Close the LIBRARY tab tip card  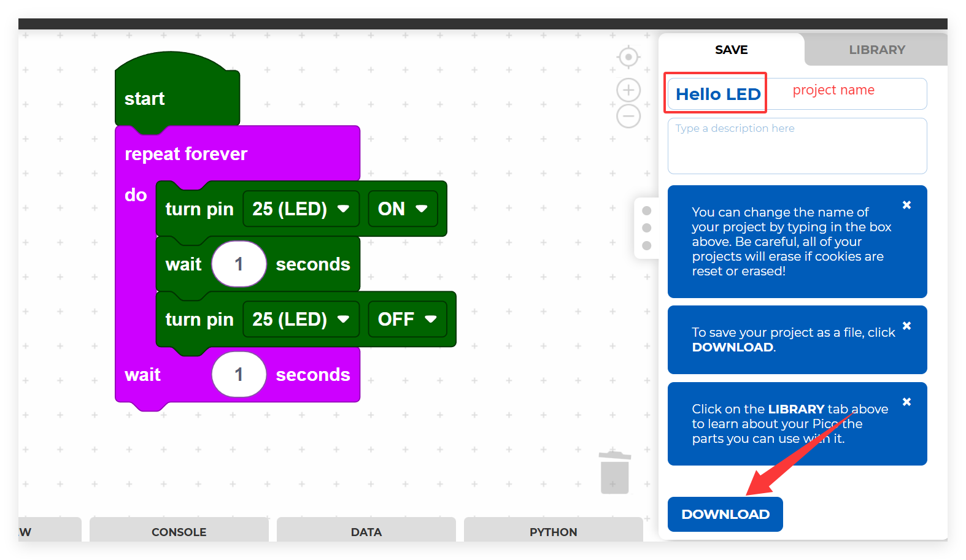pos(906,402)
